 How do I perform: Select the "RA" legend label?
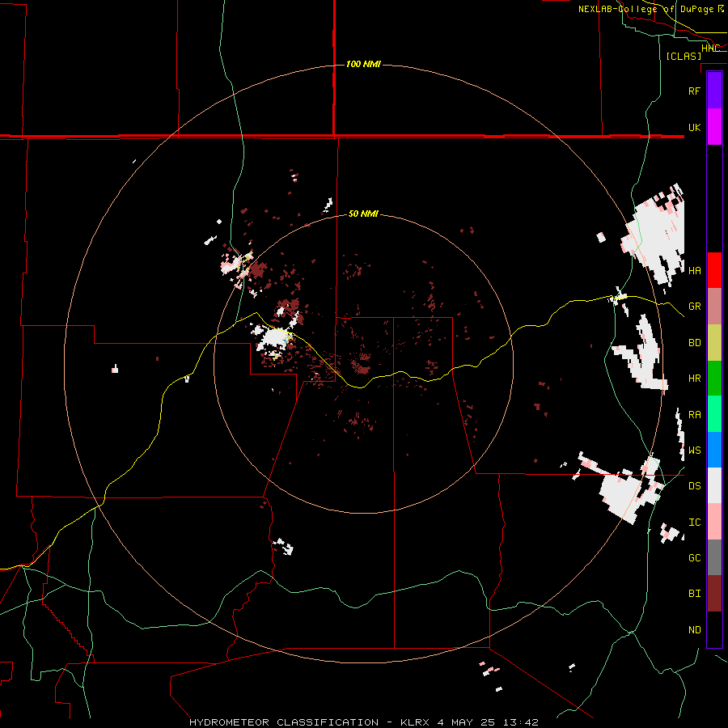[694, 415]
